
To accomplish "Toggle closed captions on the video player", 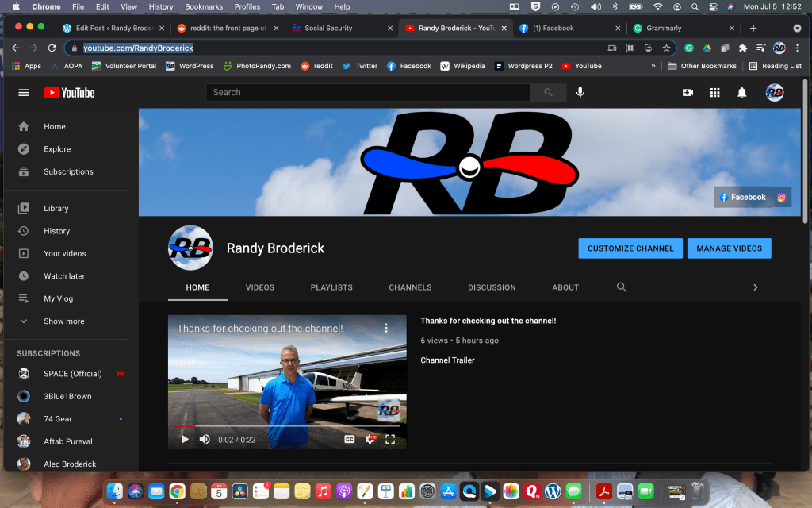I will click(349, 439).
